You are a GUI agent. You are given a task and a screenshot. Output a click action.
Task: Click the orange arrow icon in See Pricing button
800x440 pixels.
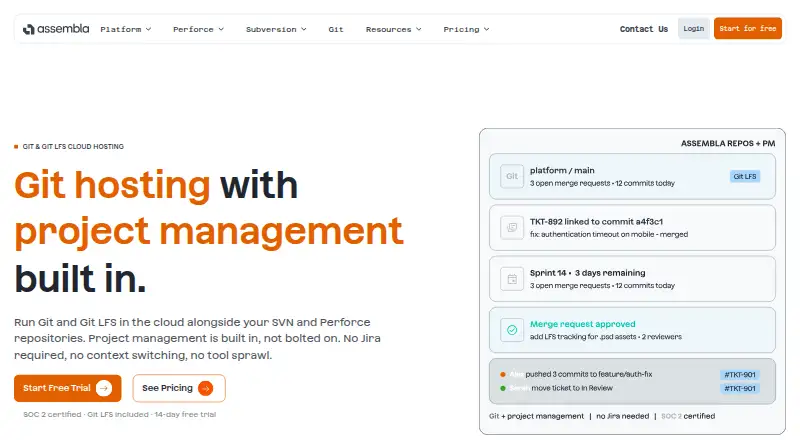(206, 388)
